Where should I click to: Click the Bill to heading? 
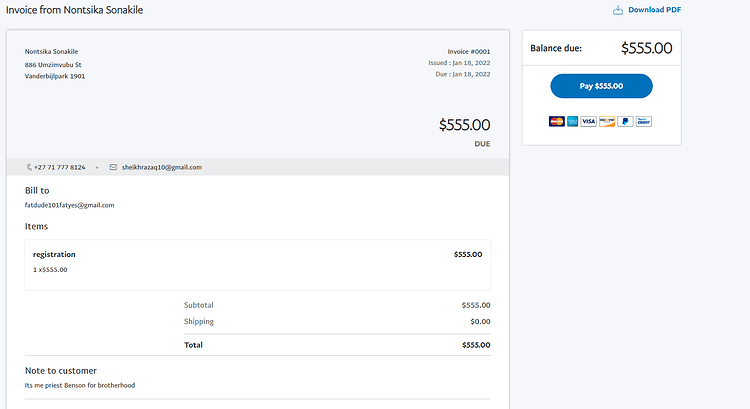tap(37, 190)
